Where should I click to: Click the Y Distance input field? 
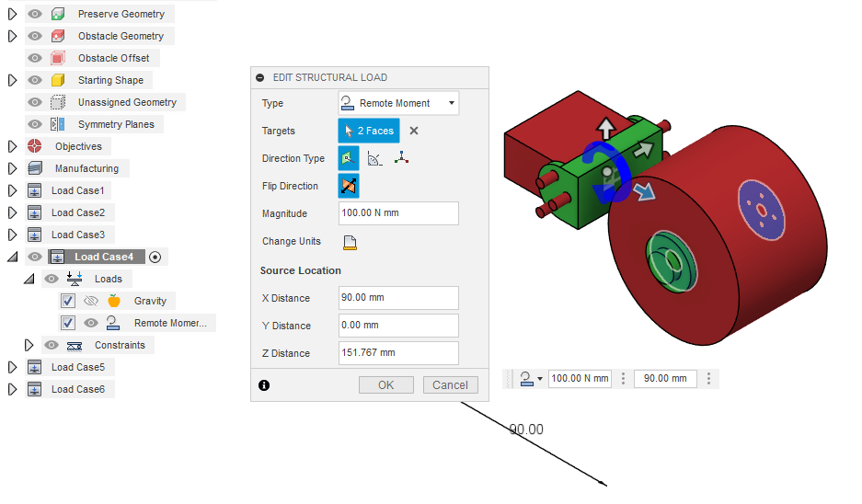(398, 326)
